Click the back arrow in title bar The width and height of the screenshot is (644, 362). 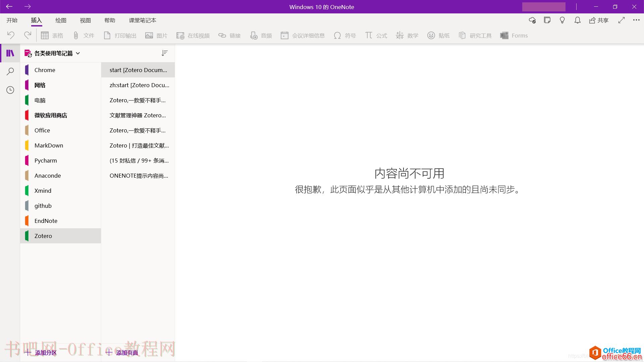(x=9, y=6)
